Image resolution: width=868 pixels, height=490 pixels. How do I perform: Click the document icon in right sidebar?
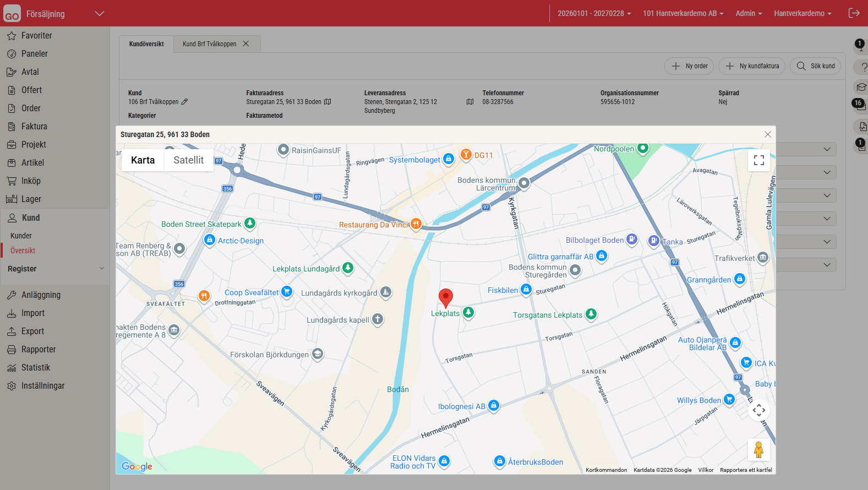click(862, 127)
